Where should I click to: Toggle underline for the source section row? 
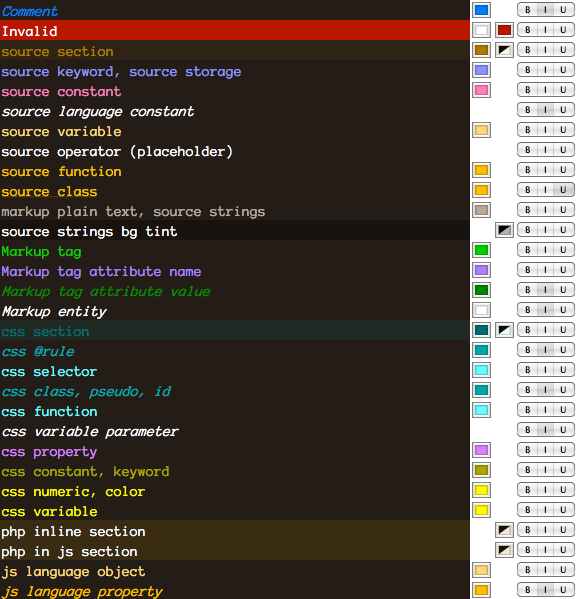(x=564, y=50)
